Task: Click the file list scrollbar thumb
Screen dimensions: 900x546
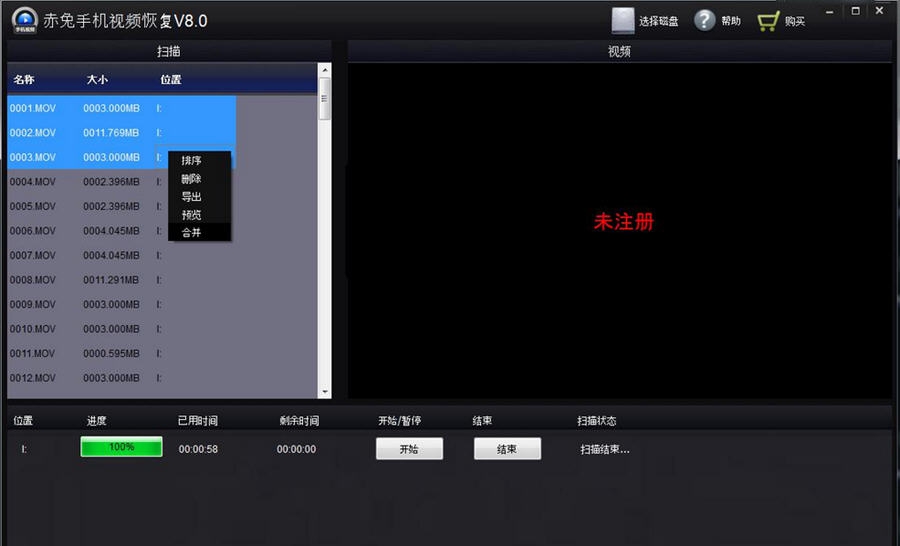Action: tap(324, 99)
